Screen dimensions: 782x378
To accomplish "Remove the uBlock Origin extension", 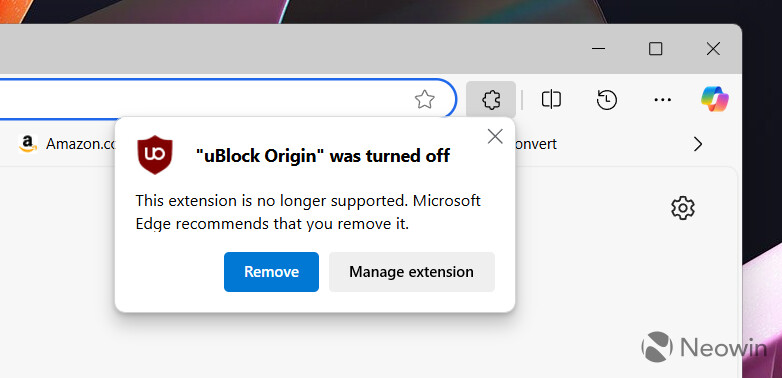I will pyautogui.click(x=271, y=272).
